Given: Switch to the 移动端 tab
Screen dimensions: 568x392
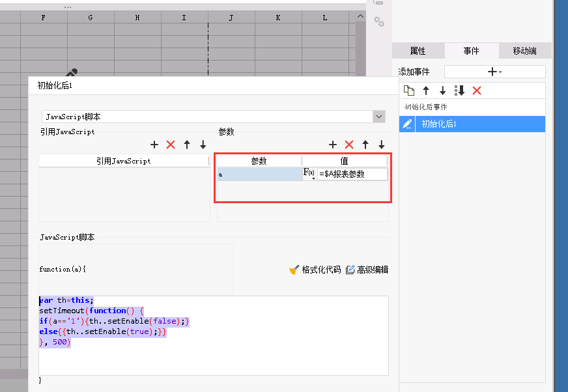Looking at the screenshot, I should pos(525,51).
